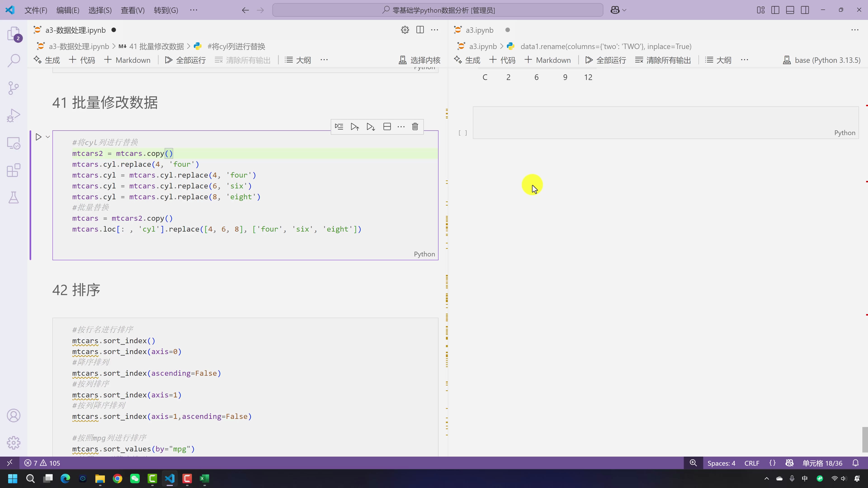
Task: Toggle the bottom panel layout button
Action: click(790, 10)
